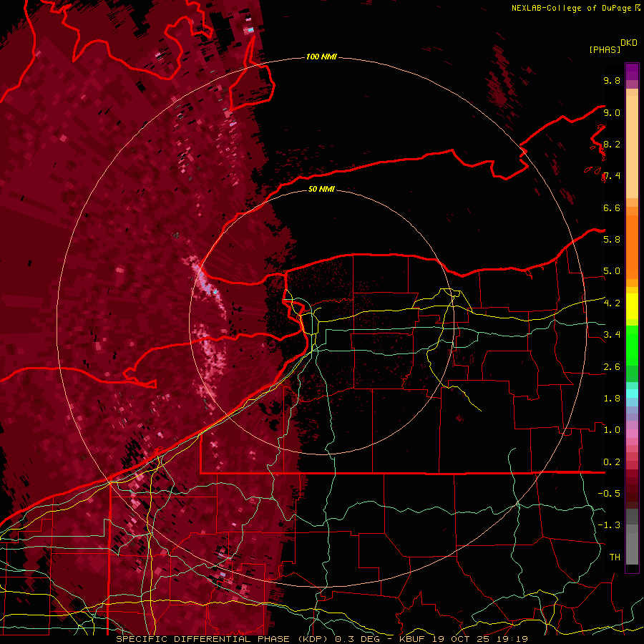
Task: Click the 5.0 legend value
Action: pyautogui.click(x=612, y=271)
